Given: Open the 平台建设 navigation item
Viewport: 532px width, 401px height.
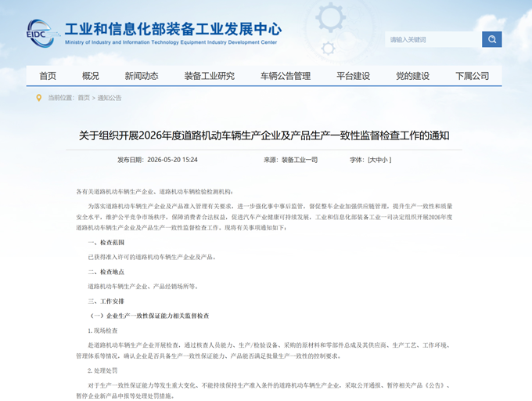Looking at the screenshot, I should (x=353, y=76).
